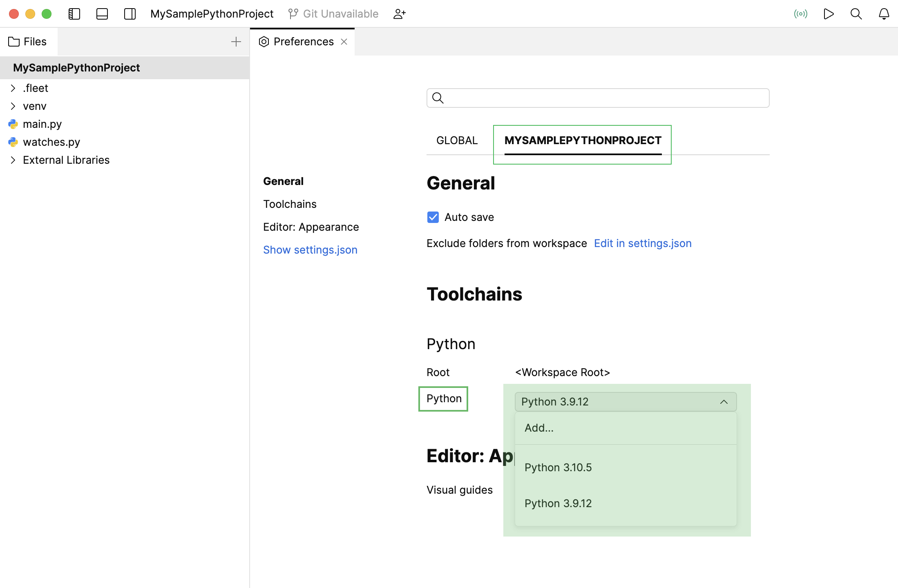Click the bottom panel toggle icon

click(102, 13)
